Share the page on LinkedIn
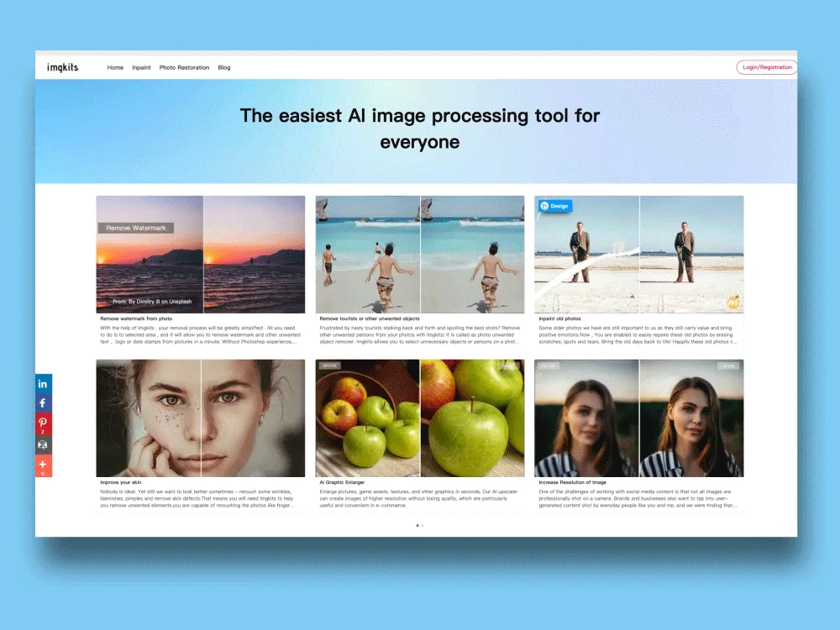Screen dimensions: 840x630 click(42, 382)
